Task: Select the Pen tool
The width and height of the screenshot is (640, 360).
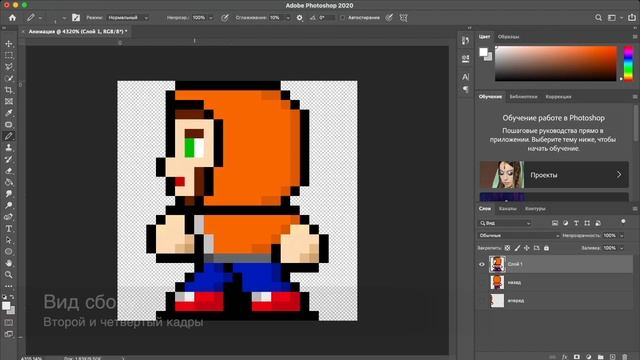Action: (9, 217)
